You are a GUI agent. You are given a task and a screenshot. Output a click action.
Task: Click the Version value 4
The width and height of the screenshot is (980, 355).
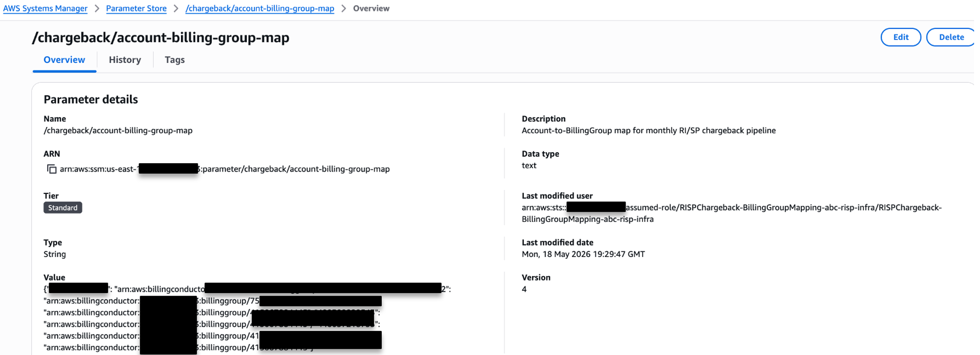pyautogui.click(x=524, y=289)
